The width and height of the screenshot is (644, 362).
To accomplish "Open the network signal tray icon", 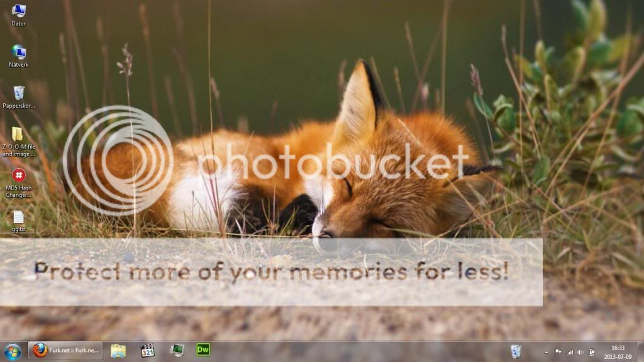I will point(569,352).
